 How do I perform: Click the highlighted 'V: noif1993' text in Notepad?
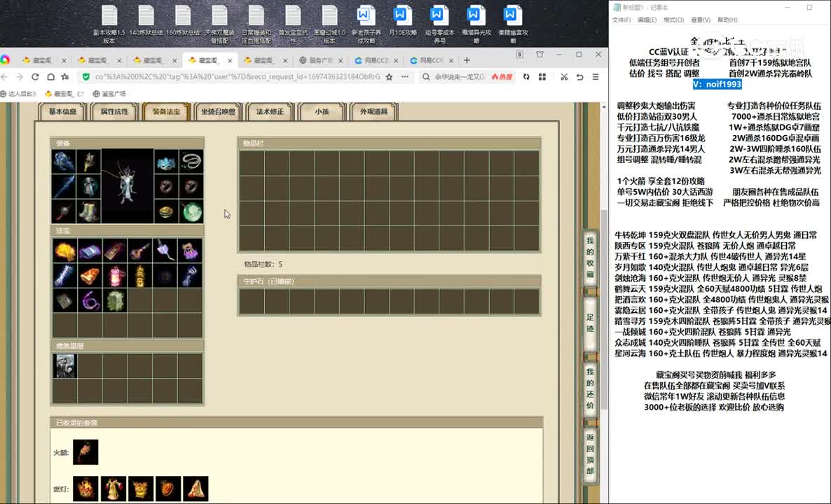pyautogui.click(x=717, y=84)
